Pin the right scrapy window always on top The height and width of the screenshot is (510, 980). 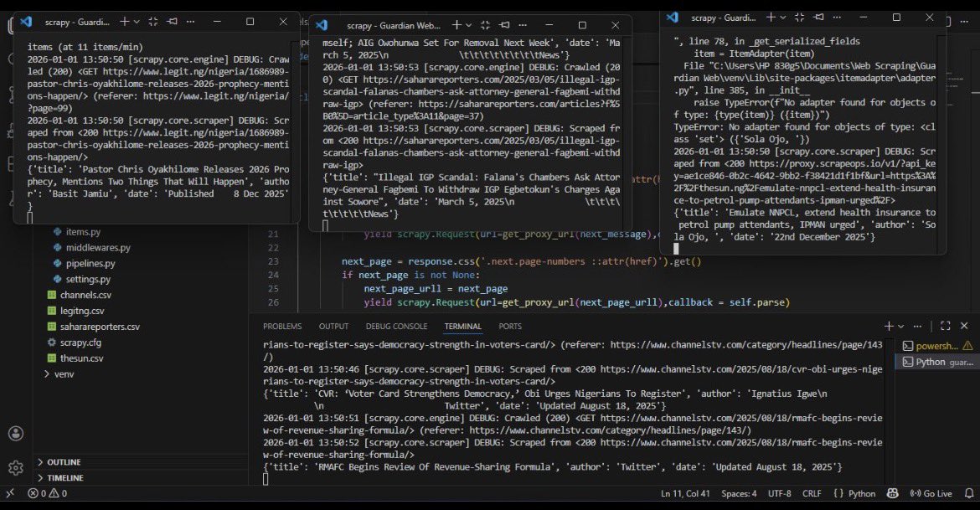click(x=818, y=17)
